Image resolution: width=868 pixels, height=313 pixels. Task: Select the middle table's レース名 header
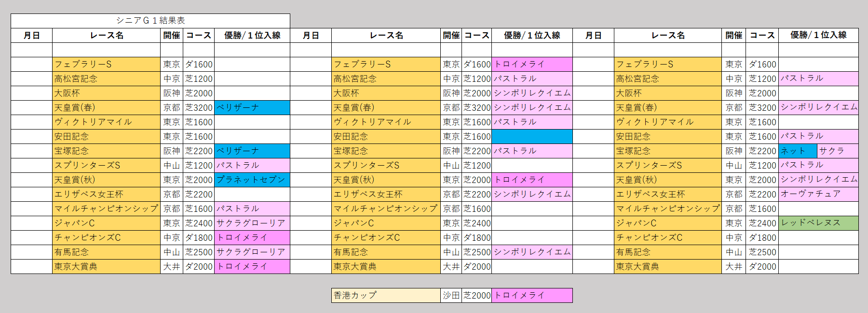(386, 36)
